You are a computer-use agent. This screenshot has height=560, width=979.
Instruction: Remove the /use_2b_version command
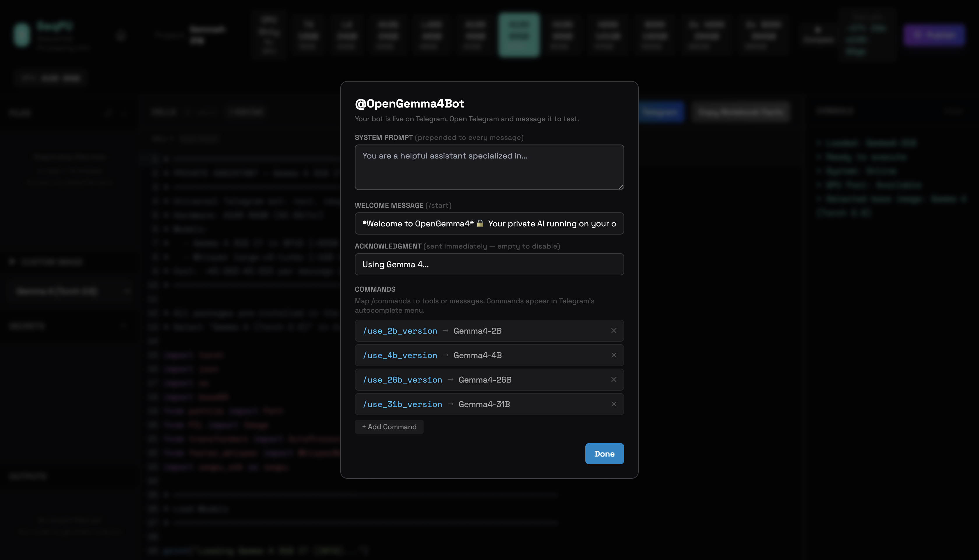pos(614,331)
